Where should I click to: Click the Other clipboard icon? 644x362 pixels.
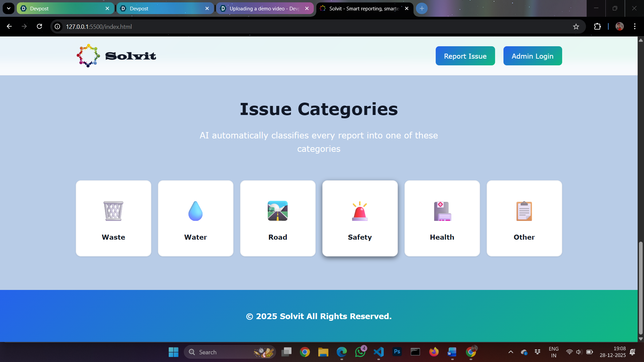coord(524,211)
